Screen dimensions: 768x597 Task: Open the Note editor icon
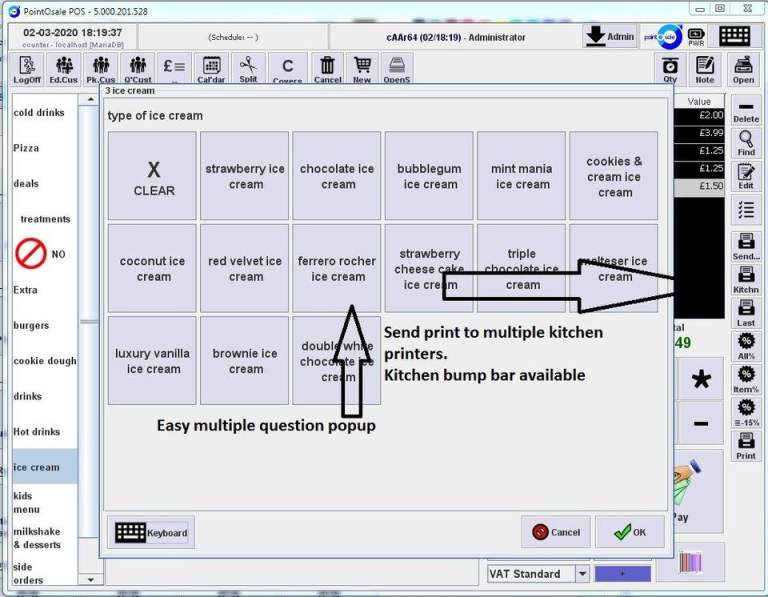tap(704, 69)
